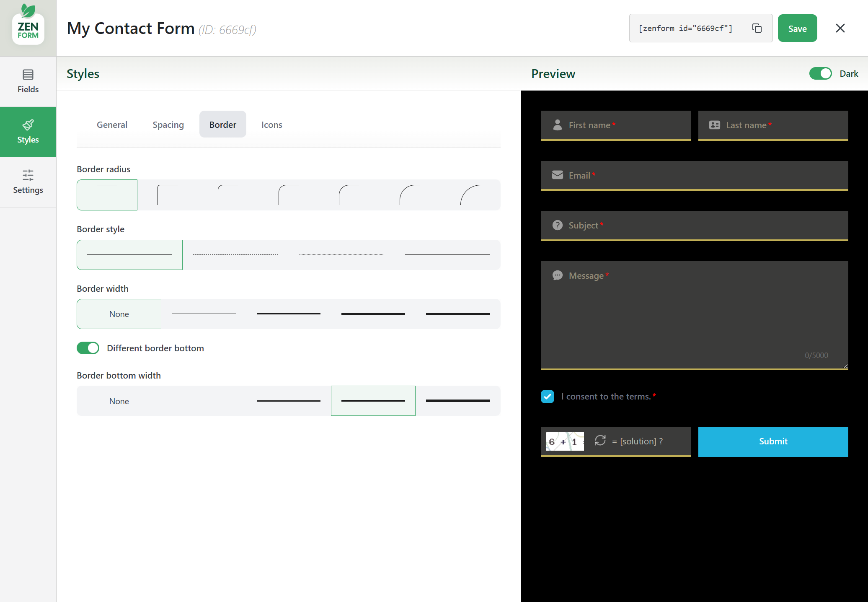Image resolution: width=868 pixels, height=602 pixels.
Task: Open the Settings sidebar panel
Action: (x=28, y=182)
